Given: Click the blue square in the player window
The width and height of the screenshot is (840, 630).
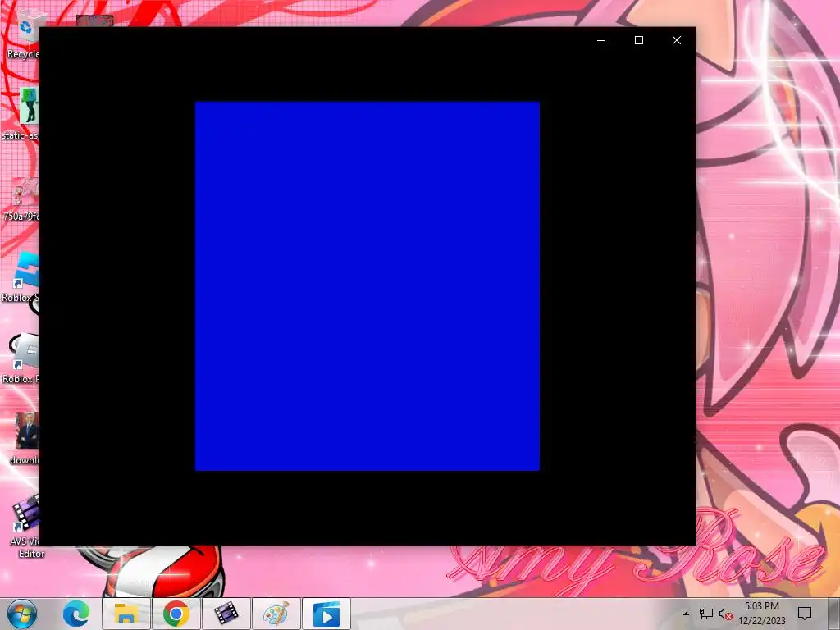Looking at the screenshot, I should 367,286.
